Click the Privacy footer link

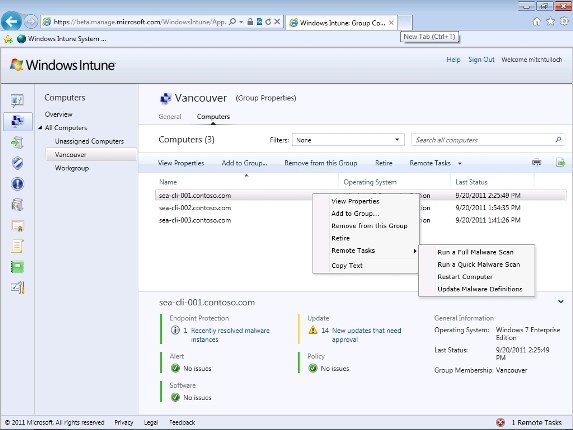coord(124,422)
